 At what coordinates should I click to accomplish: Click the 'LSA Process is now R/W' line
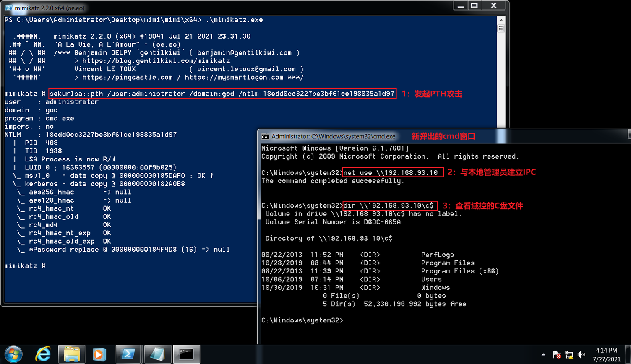tap(64, 159)
